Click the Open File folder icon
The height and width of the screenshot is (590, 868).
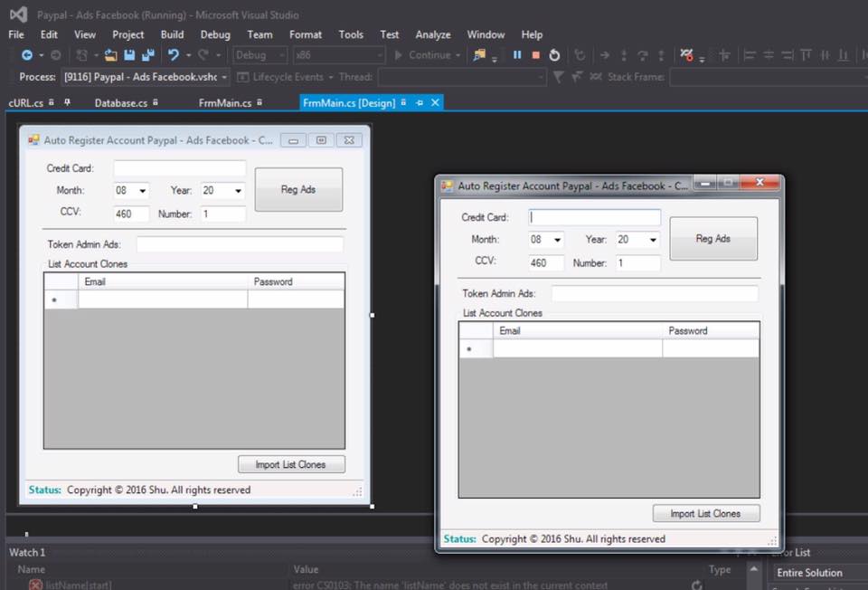[x=110, y=55]
